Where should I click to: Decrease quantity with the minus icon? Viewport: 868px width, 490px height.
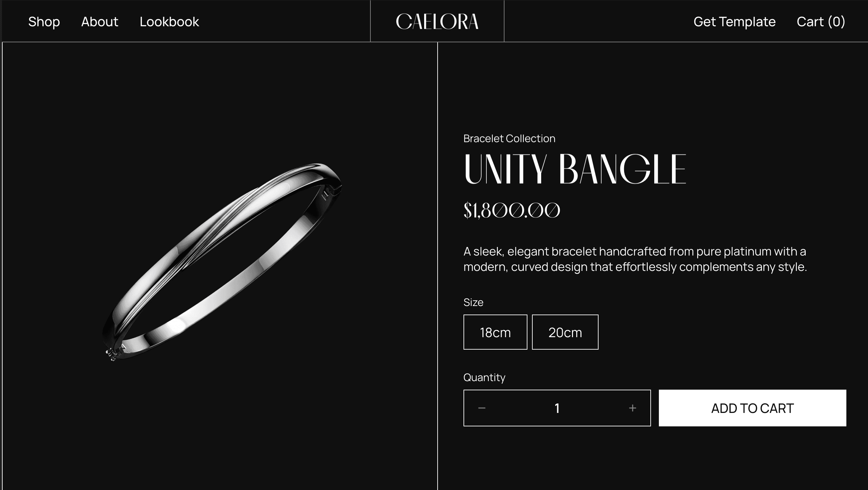(482, 408)
